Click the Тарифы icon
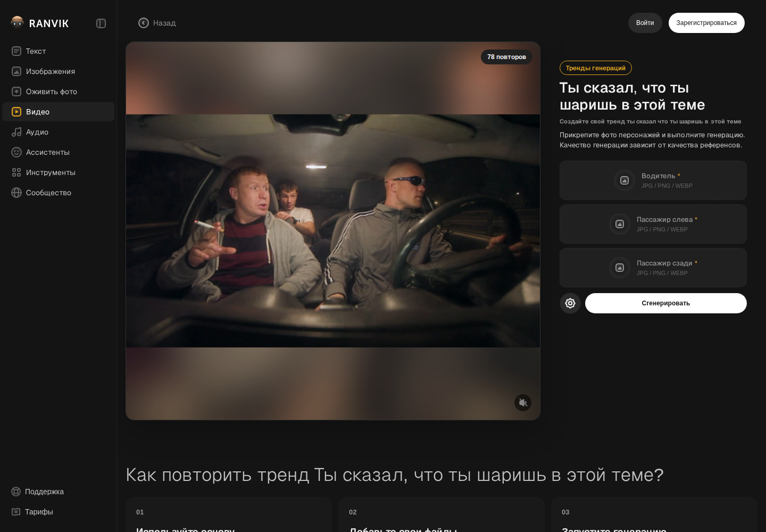Image resolution: width=766 pixels, height=532 pixels. click(16, 512)
